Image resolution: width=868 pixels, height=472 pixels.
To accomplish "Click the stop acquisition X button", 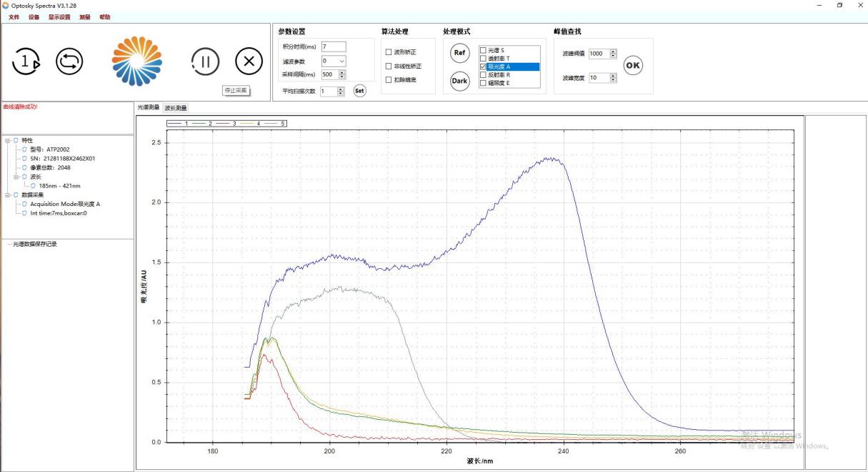I will click(249, 62).
